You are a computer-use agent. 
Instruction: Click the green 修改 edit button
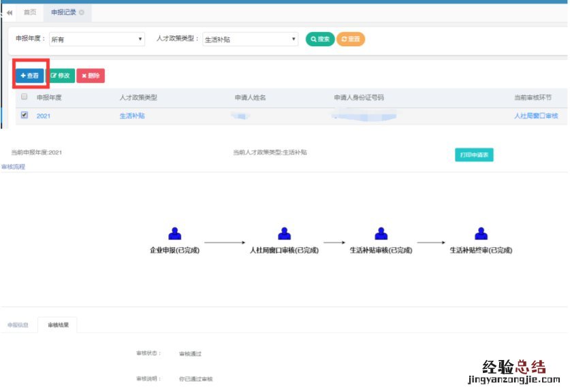click(x=61, y=76)
